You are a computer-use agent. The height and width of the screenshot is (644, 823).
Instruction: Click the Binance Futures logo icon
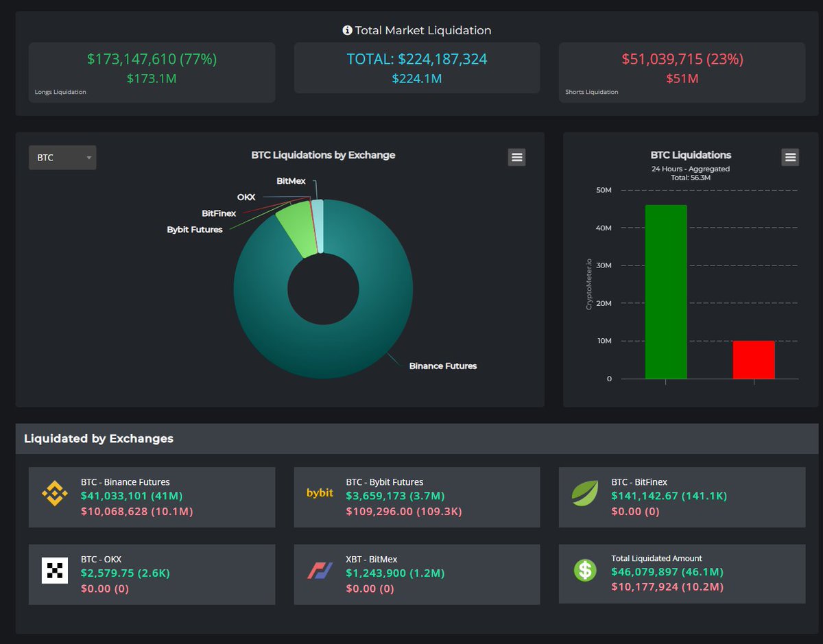click(x=54, y=493)
